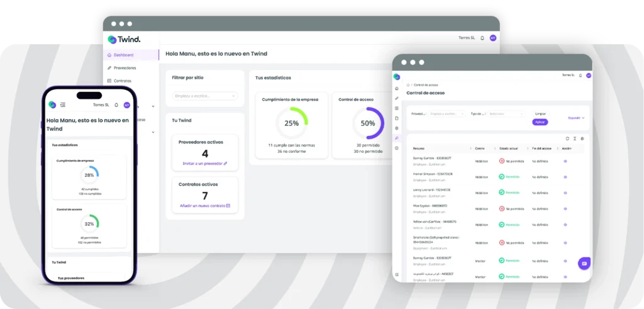Open table settings gear above the table
Image resolution: width=644 pixels, height=309 pixels.
coord(582,138)
